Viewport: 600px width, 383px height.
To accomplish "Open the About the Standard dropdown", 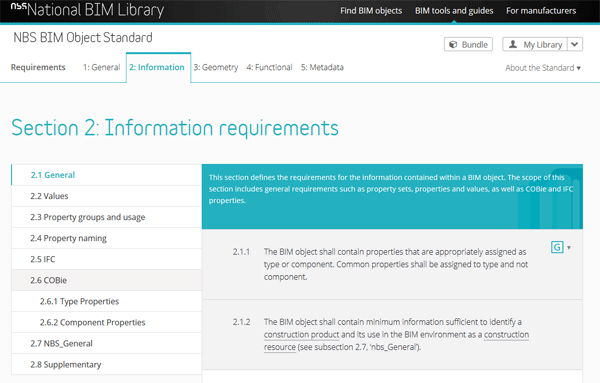I will tap(543, 68).
